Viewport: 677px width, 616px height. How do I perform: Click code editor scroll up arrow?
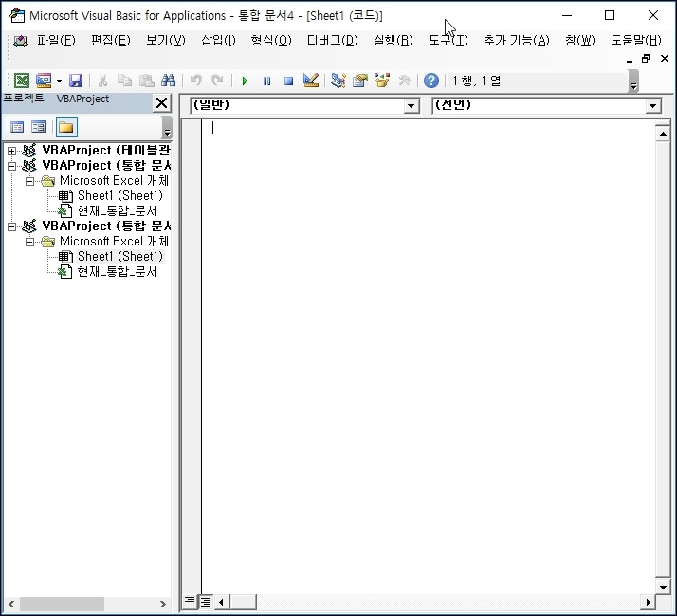(663, 134)
